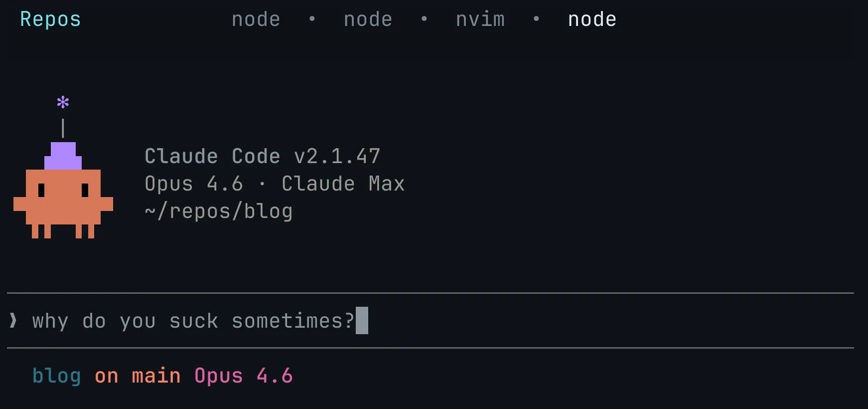Click the main branch indicator in the status bar
This screenshot has height=409, width=868.
coord(155,376)
